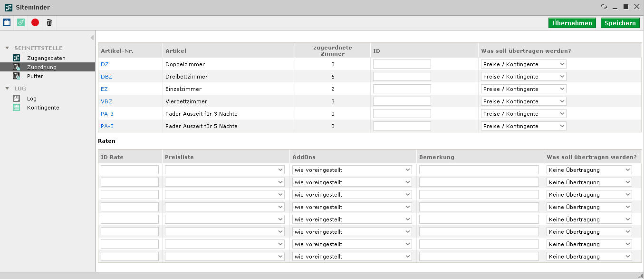Screen dimensions: 644x279
Task: Click the Preisliste column header
Action: (179, 157)
